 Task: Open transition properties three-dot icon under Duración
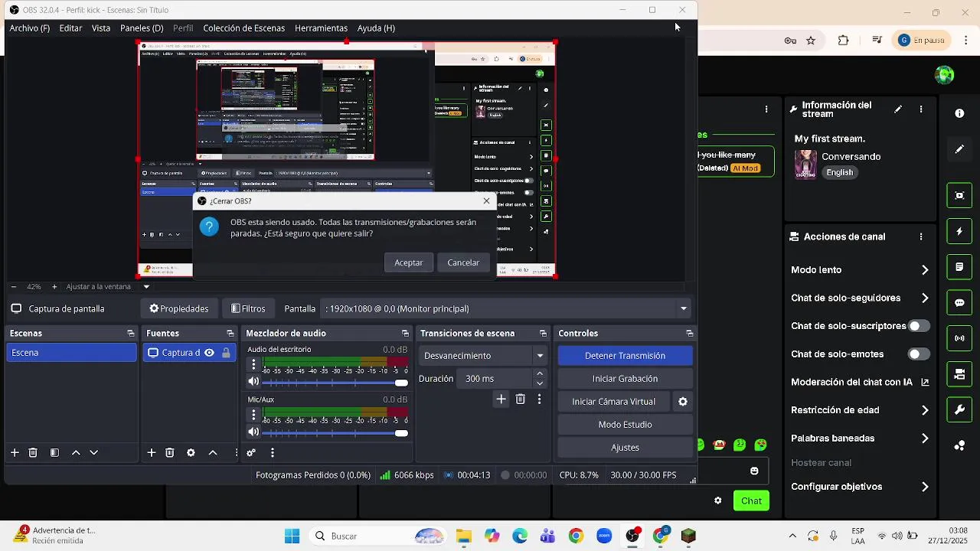coord(540,399)
